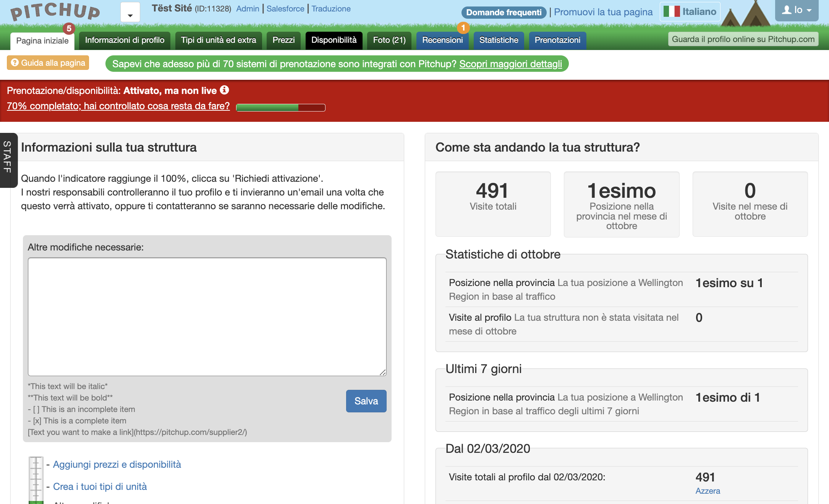Screen dimensions: 829x504
Task: Open Promuovi la tua pagina link
Action: (x=603, y=12)
